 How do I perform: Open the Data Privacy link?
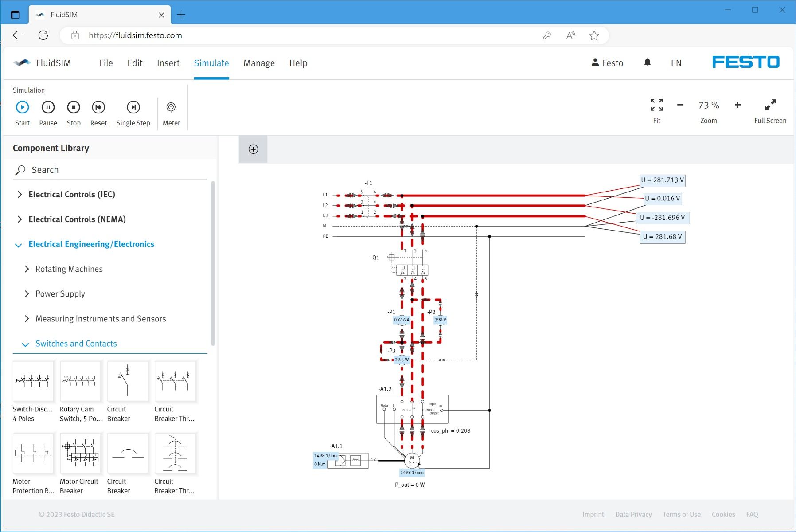[x=633, y=515]
